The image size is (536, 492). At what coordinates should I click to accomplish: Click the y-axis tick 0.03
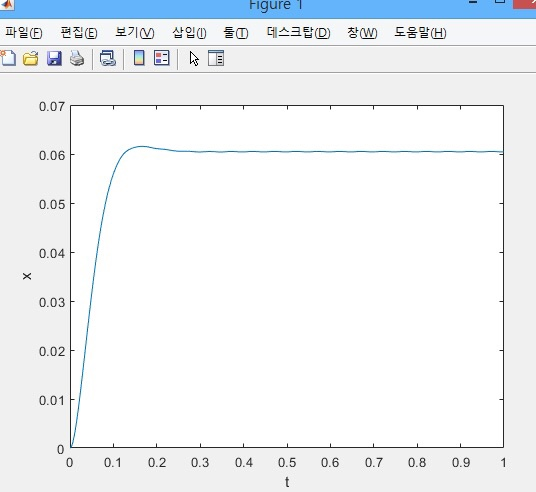pyautogui.click(x=52, y=302)
